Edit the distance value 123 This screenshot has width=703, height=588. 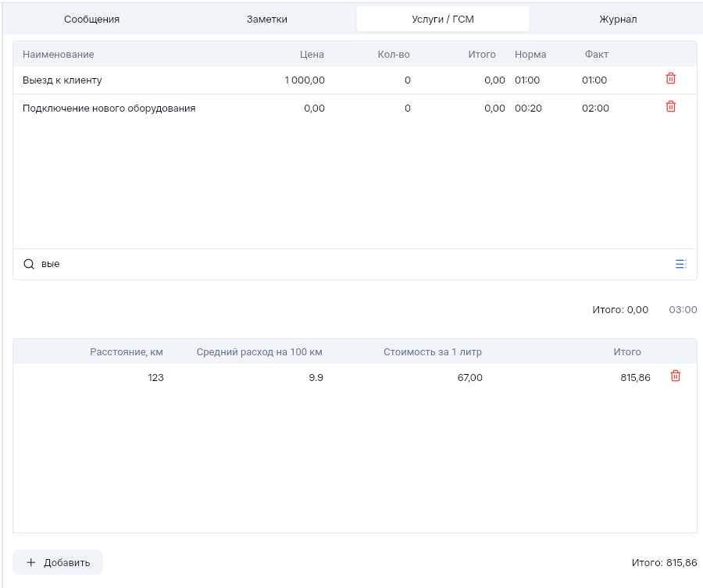(155, 378)
